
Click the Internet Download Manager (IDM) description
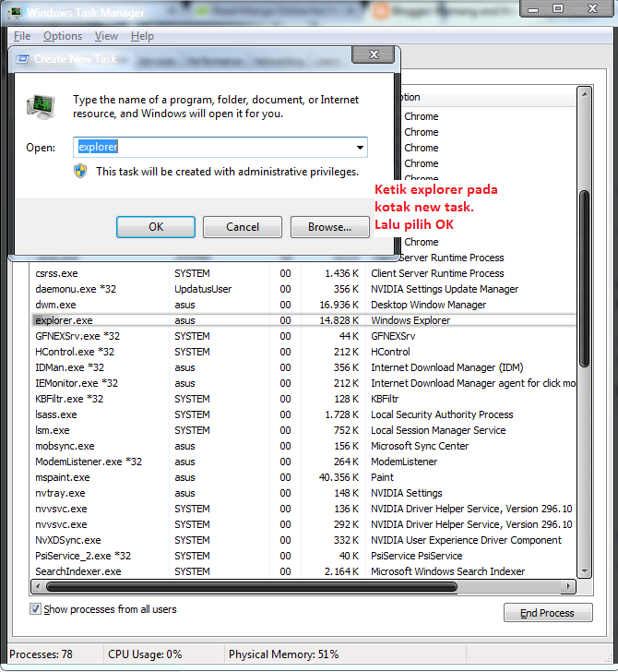[447, 367]
